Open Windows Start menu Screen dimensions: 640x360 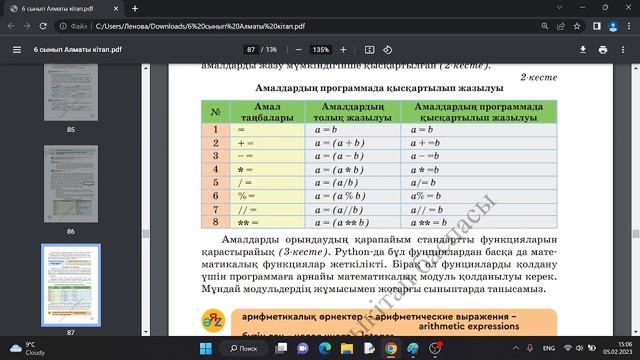point(206,349)
